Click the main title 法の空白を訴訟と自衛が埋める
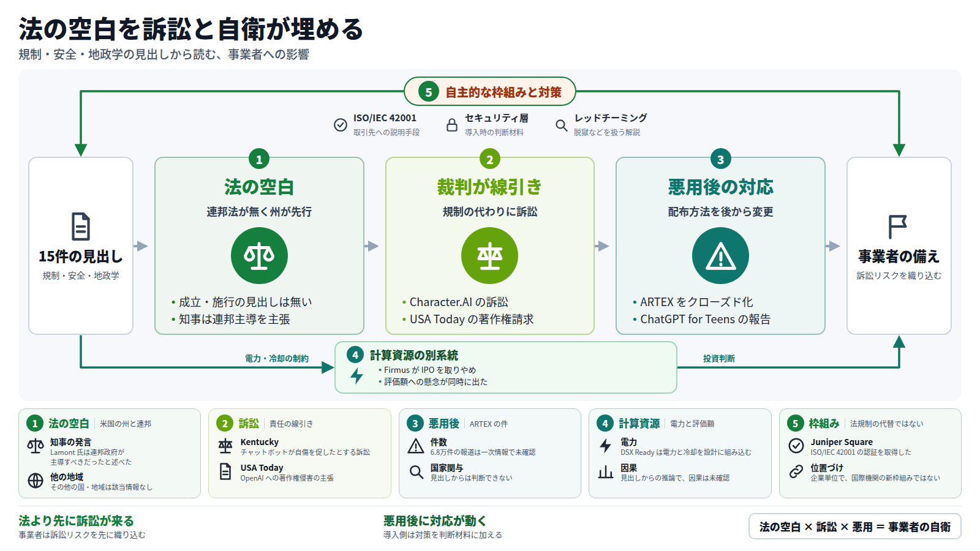 click(191, 29)
